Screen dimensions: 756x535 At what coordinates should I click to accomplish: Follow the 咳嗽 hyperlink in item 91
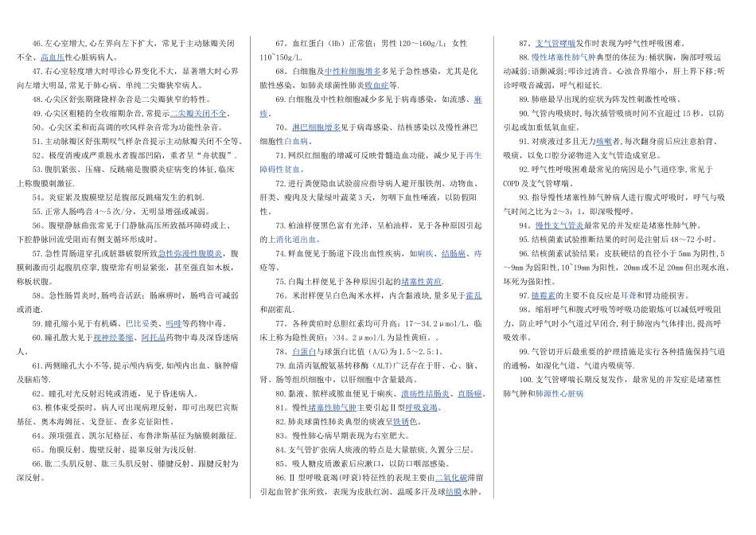tap(604, 142)
